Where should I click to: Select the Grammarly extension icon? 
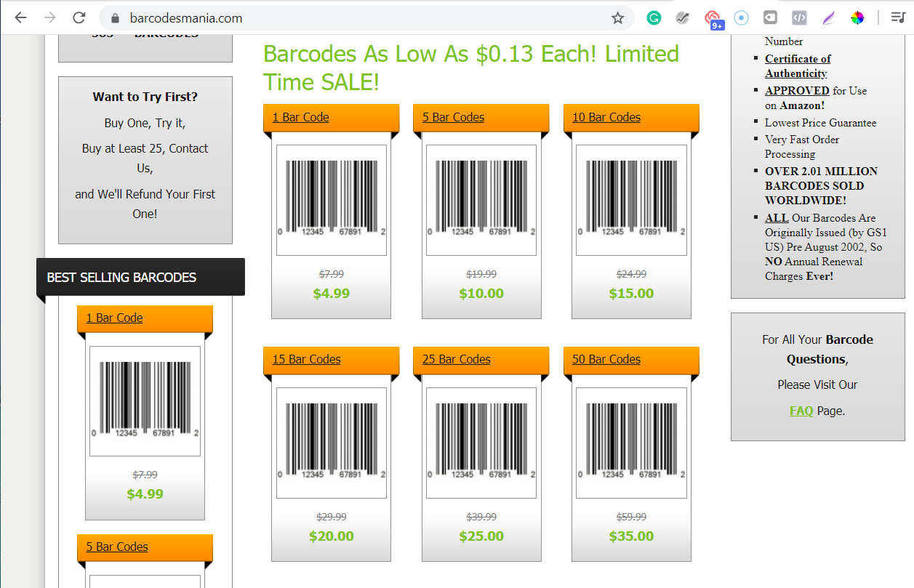654,17
